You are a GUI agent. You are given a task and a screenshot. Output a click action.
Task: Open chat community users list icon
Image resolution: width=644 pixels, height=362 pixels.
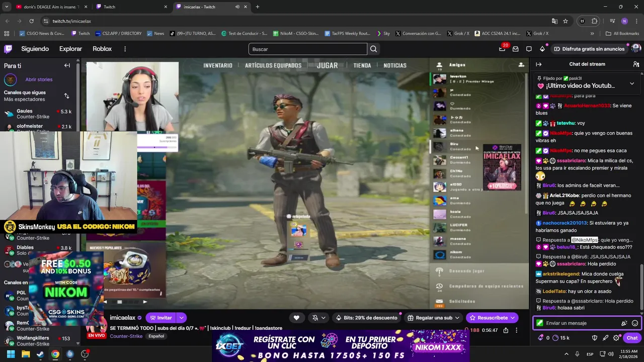(636, 64)
